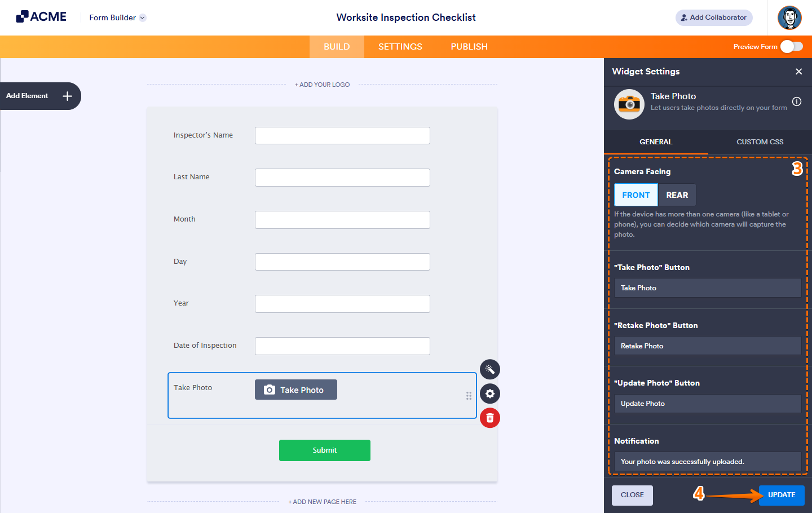
Task: Open the wand wizard icon next to Take Photo element
Action: pos(489,369)
